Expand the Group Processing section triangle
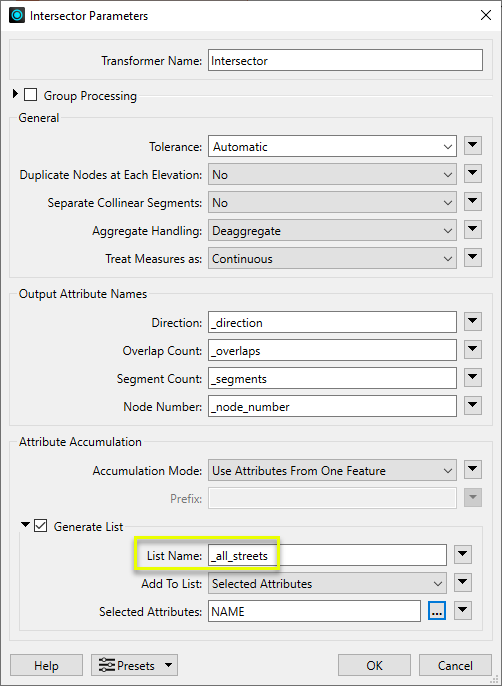Image resolution: width=502 pixels, height=686 pixels. 16,94
